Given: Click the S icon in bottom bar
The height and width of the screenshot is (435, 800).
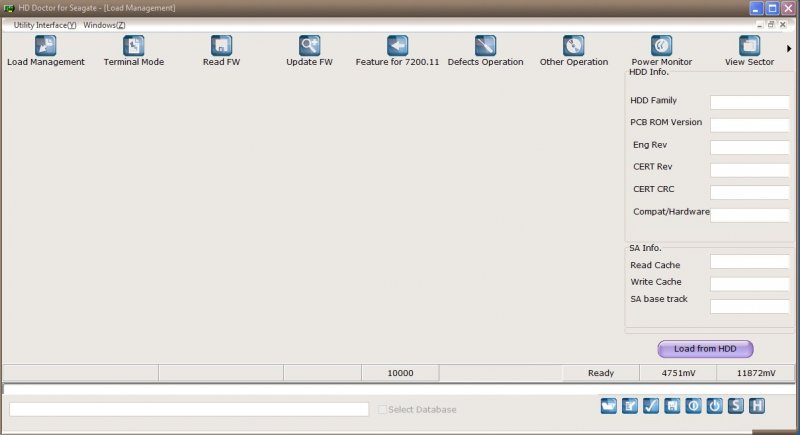Looking at the screenshot, I should (735, 406).
